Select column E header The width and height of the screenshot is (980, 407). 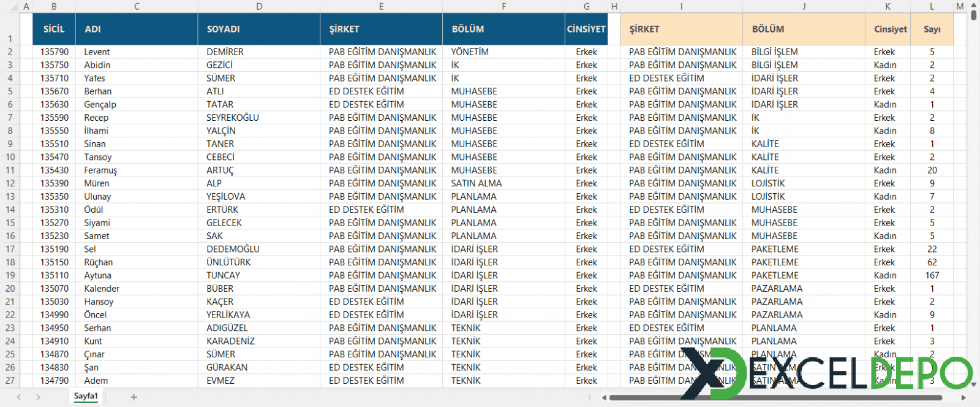click(x=381, y=6)
